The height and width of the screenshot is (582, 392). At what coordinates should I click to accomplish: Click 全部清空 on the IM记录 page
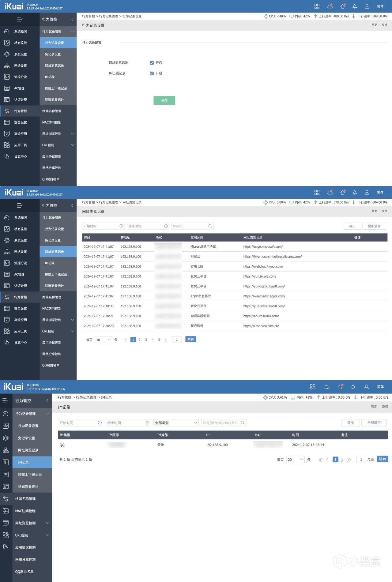click(374, 423)
